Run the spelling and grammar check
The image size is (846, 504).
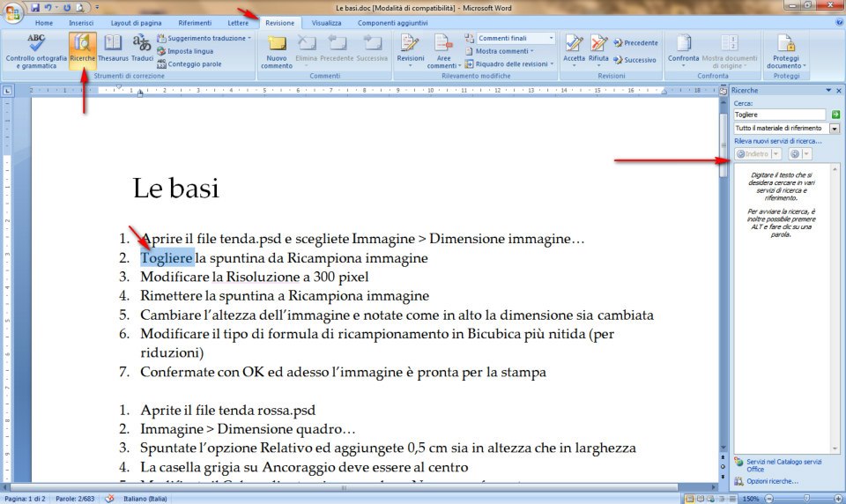tap(36, 51)
